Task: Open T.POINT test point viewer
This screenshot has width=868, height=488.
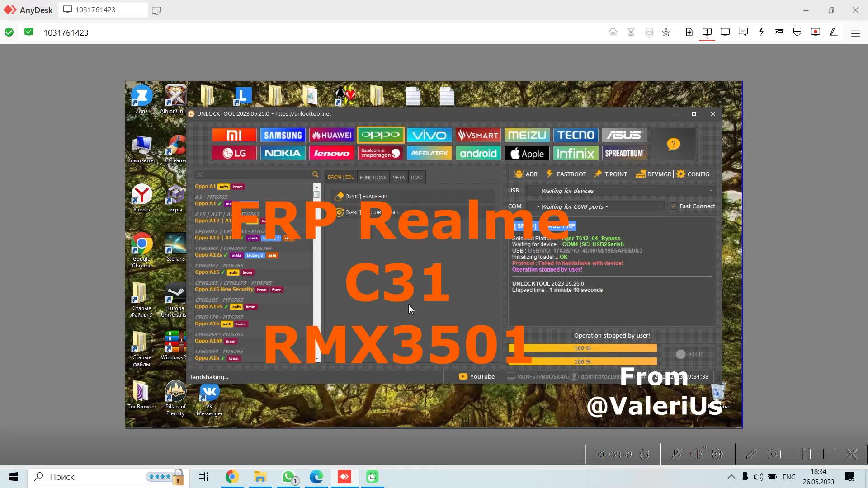Action: click(610, 174)
